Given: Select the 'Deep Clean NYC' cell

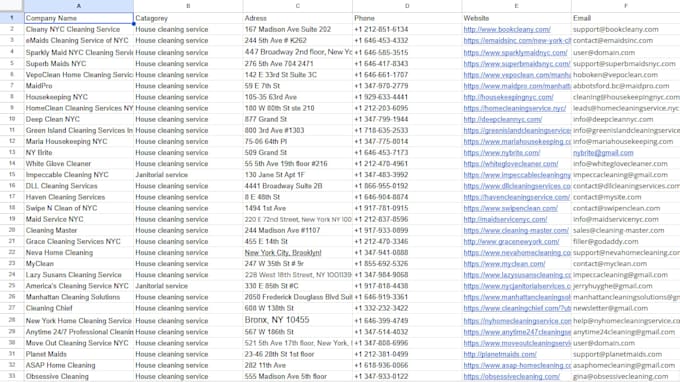Looking at the screenshot, I should (78, 119).
